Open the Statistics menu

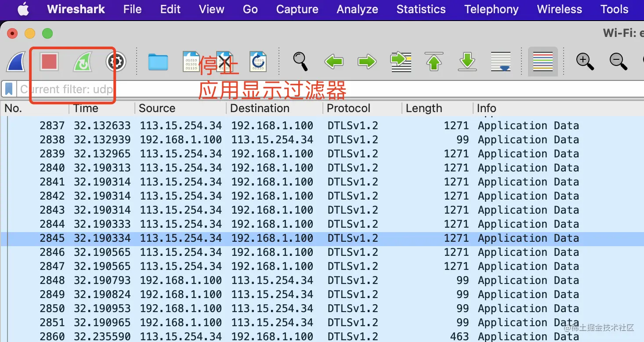pyautogui.click(x=421, y=9)
